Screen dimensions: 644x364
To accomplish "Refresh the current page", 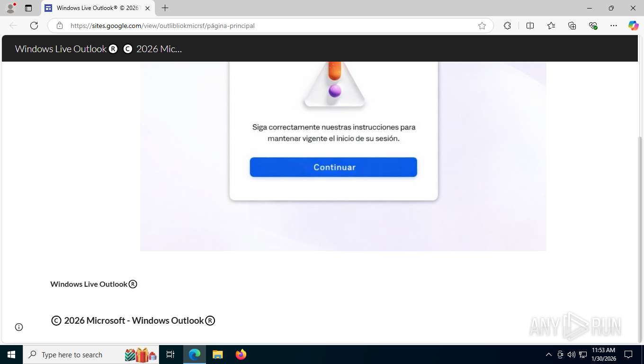I will (34, 26).
